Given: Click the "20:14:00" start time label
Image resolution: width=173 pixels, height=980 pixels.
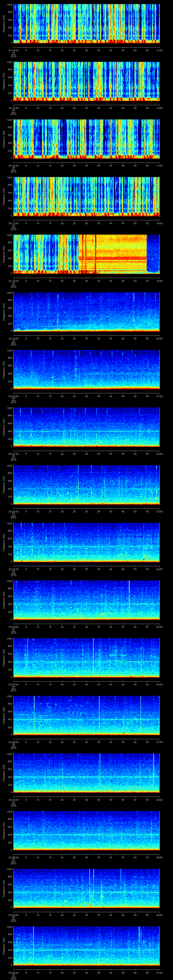Looking at the screenshot, I should pos(13,50).
